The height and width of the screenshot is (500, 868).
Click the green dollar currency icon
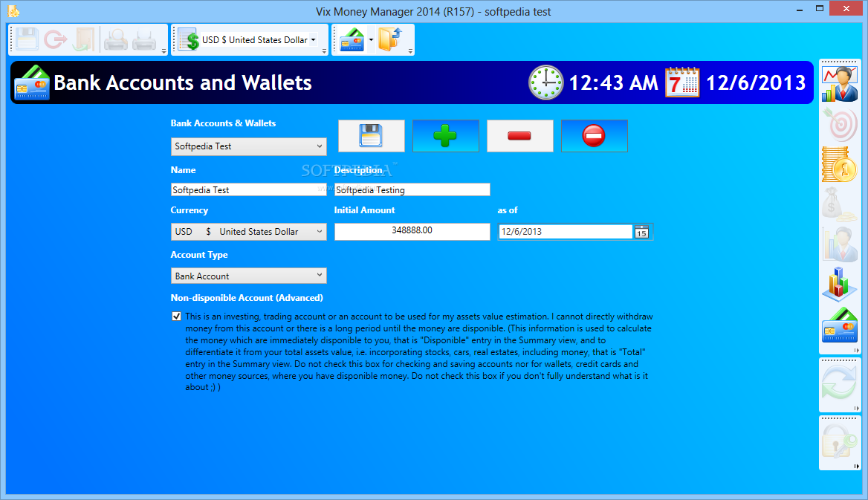click(x=190, y=39)
